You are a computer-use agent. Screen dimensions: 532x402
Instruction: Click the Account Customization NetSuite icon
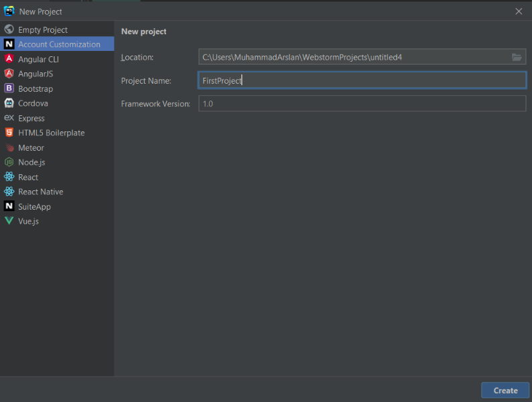(x=9, y=44)
